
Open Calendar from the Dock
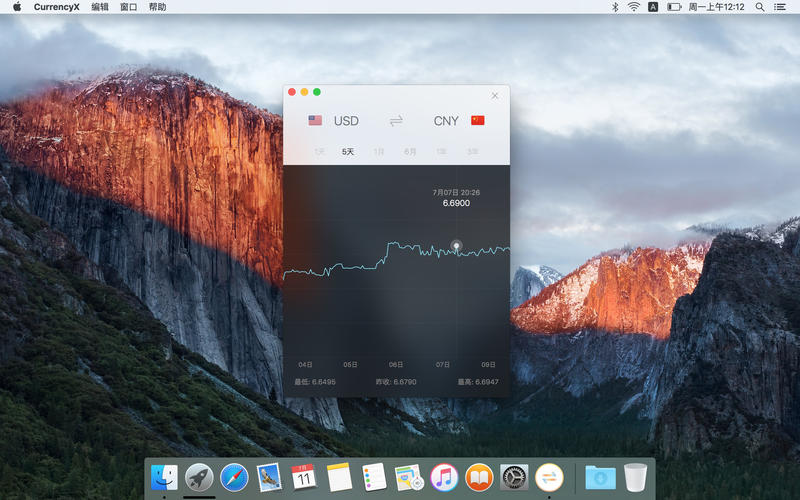coord(304,478)
